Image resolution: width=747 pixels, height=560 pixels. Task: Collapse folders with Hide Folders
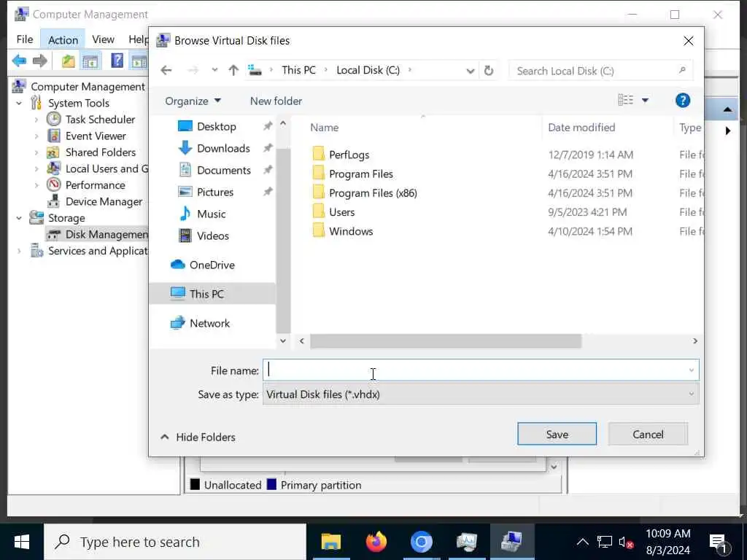click(198, 437)
